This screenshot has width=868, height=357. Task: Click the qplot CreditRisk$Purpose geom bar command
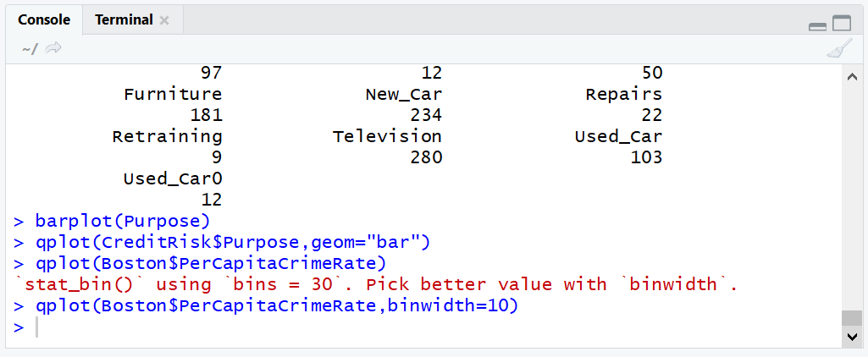233,242
